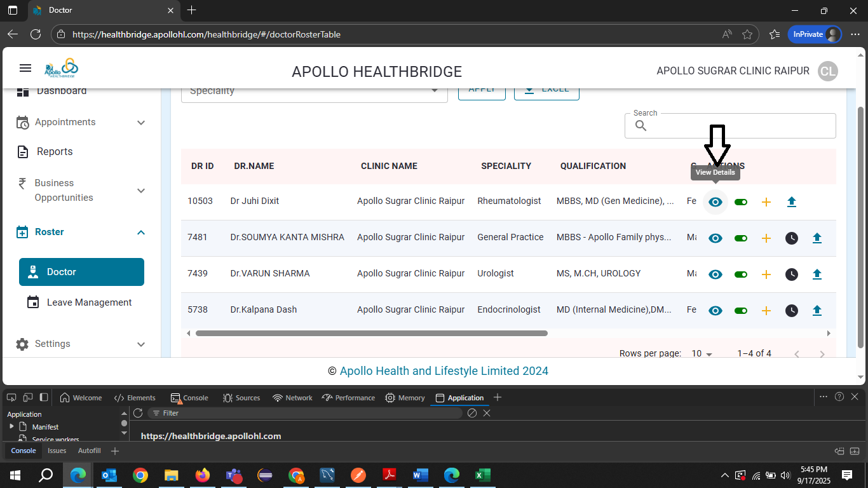
Task: Switch to the Network devtools tab
Action: (292, 398)
